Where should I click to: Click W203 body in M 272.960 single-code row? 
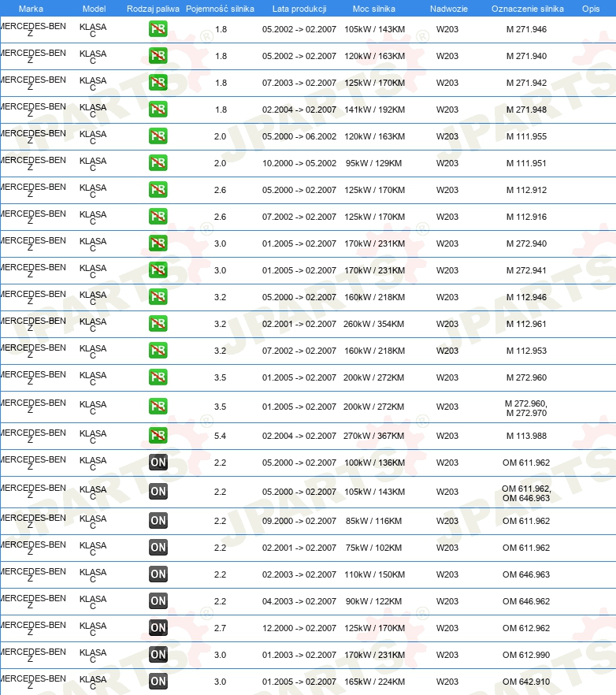pyautogui.click(x=447, y=377)
